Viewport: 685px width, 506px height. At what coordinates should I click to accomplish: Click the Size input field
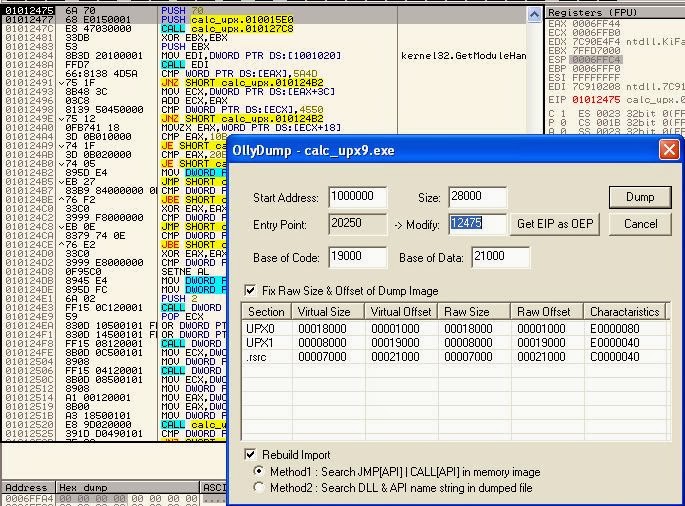pos(477,196)
